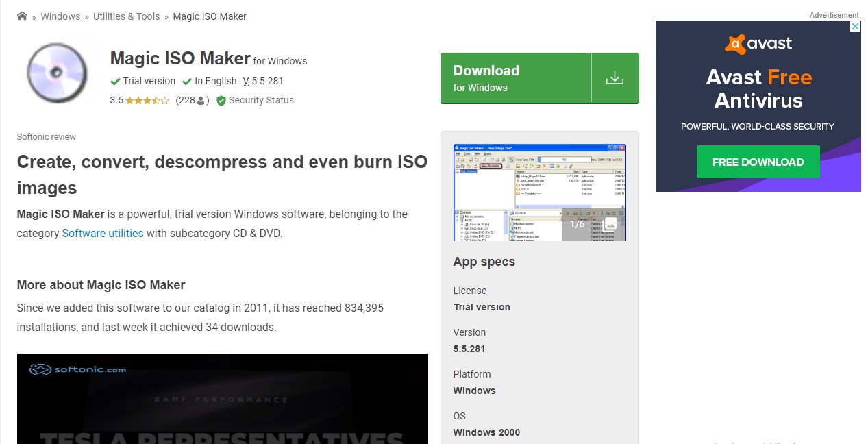Open the app screenshot thumbnail gallery

540,193
